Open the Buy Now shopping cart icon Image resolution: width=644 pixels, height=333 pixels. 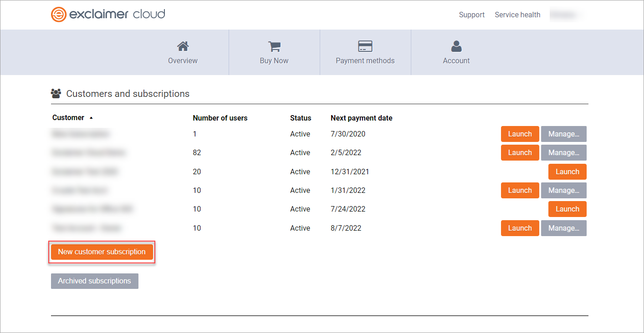pos(274,46)
